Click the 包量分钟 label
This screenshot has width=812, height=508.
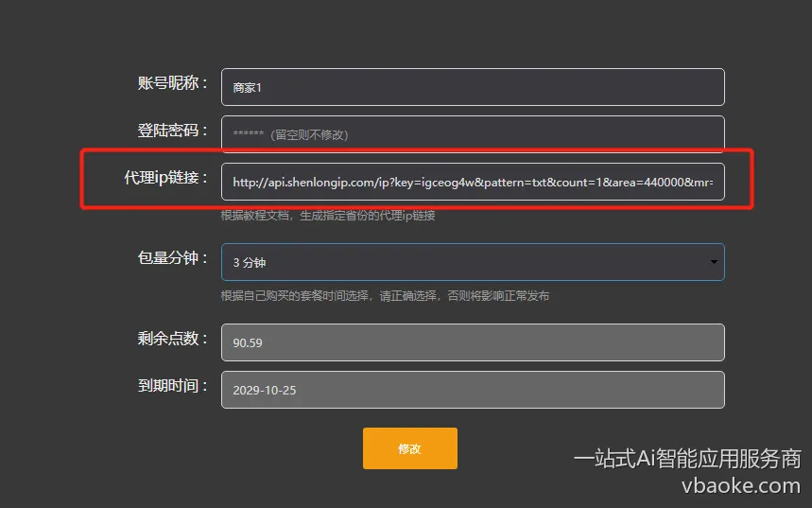coord(172,257)
